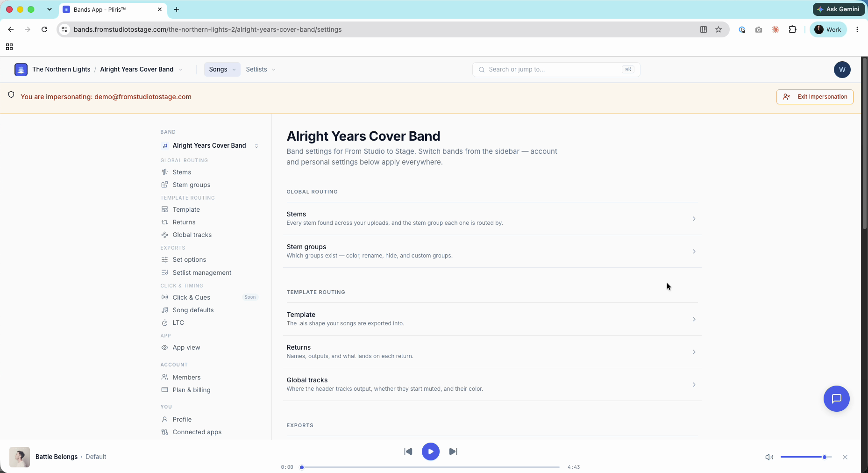This screenshot has height=473, width=868.
Task: Skip to the next track
Action: 453,451
